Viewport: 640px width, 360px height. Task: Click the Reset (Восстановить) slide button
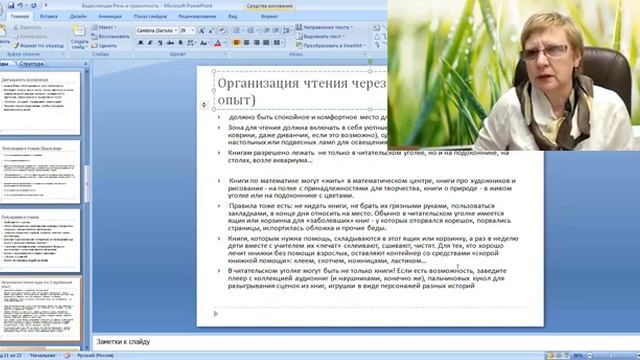tap(110, 36)
